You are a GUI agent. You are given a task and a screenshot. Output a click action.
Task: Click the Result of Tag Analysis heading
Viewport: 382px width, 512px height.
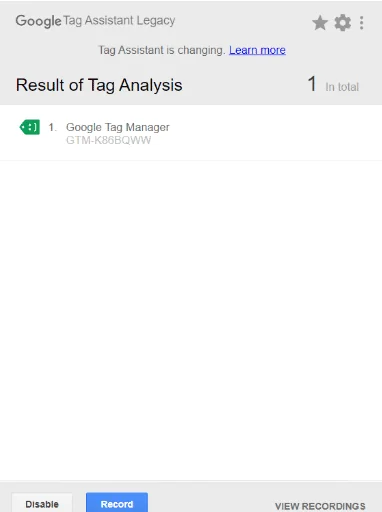[x=99, y=85]
